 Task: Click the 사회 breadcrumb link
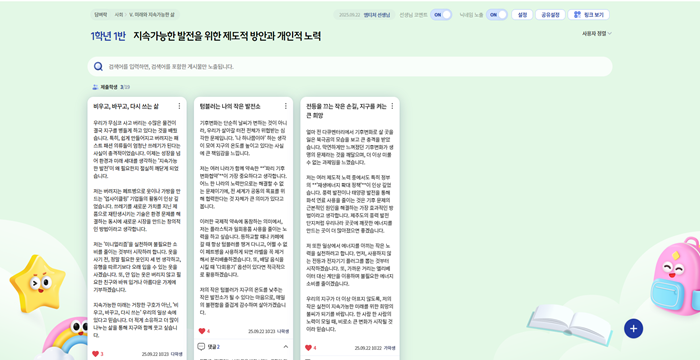pyautogui.click(x=118, y=15)
